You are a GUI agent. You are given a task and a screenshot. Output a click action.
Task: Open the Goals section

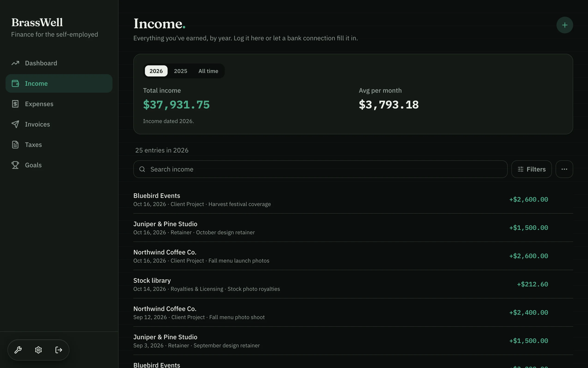59,165
